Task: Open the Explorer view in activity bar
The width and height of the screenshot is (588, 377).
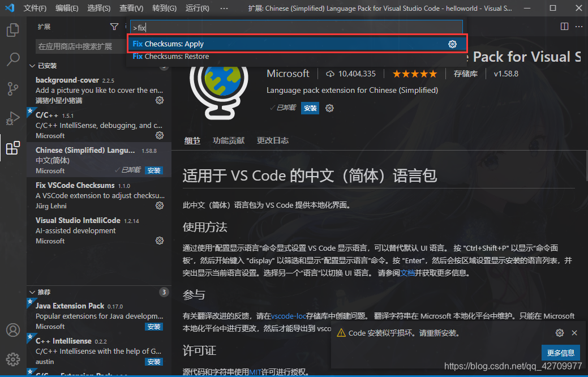Action: [13, 30]
